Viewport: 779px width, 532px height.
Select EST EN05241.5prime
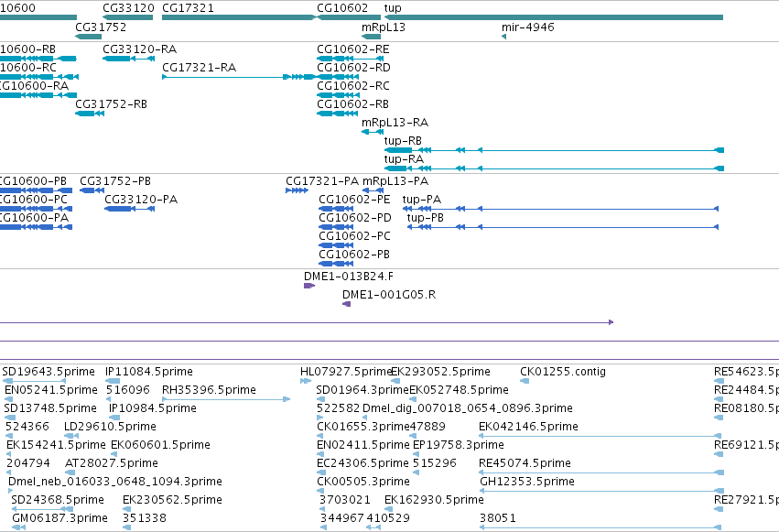[51, 390]
